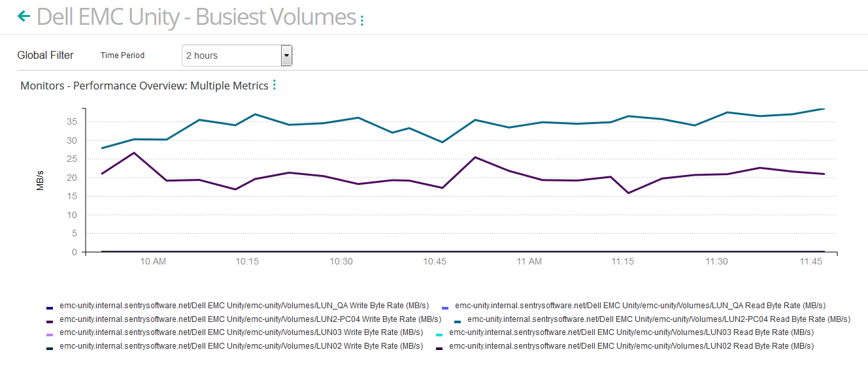Expand the Time Period dropdown arrow
Image resolution: width=868 pixels, height=367 pixels.
pos(286,56)
